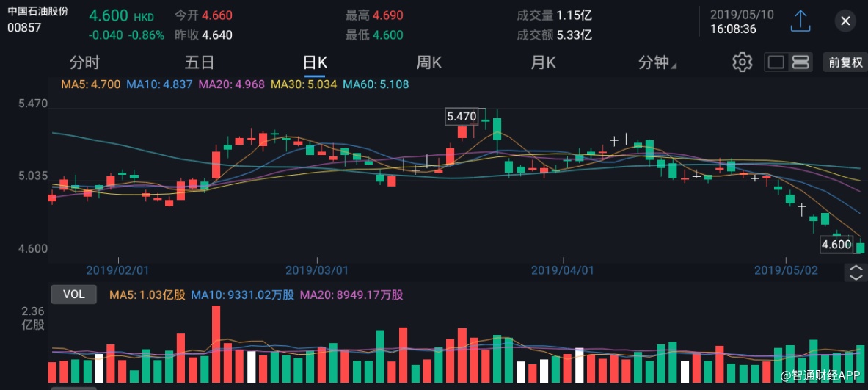Image resolution: width=868 pixels, height=390 pixels.
Task: Switch to single-pane chart layout
Action: (x=776, y=62)
